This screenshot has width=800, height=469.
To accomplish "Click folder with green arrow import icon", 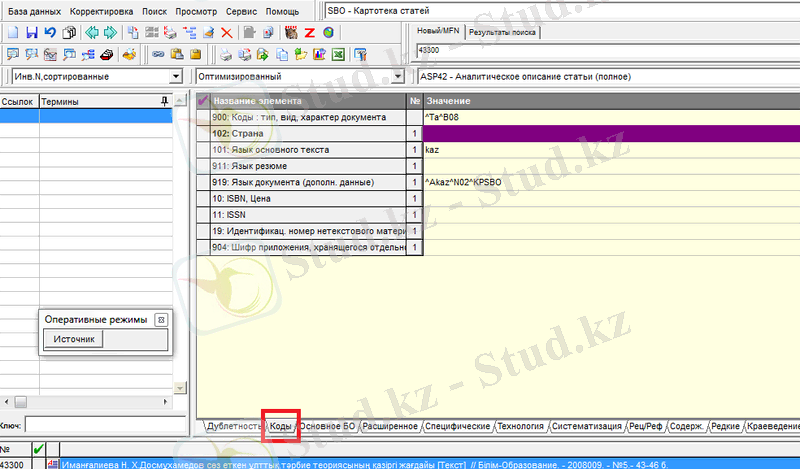I will click(301, 55).
